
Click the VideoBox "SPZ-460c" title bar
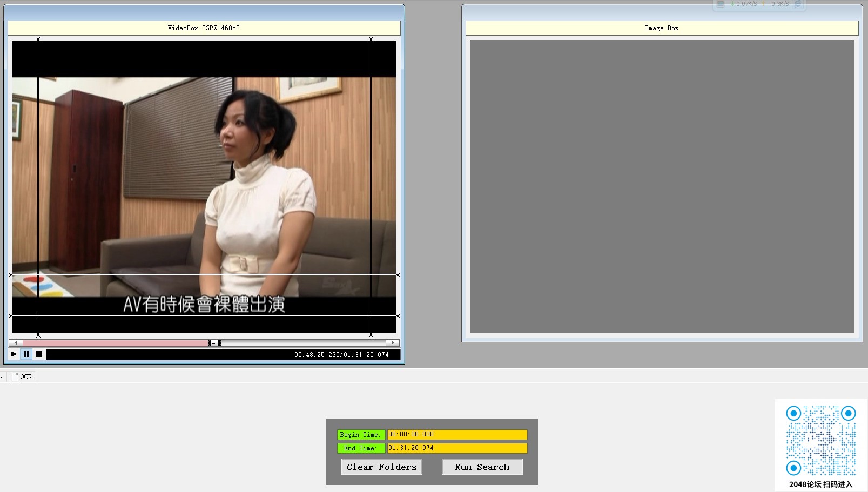(204, 28)
